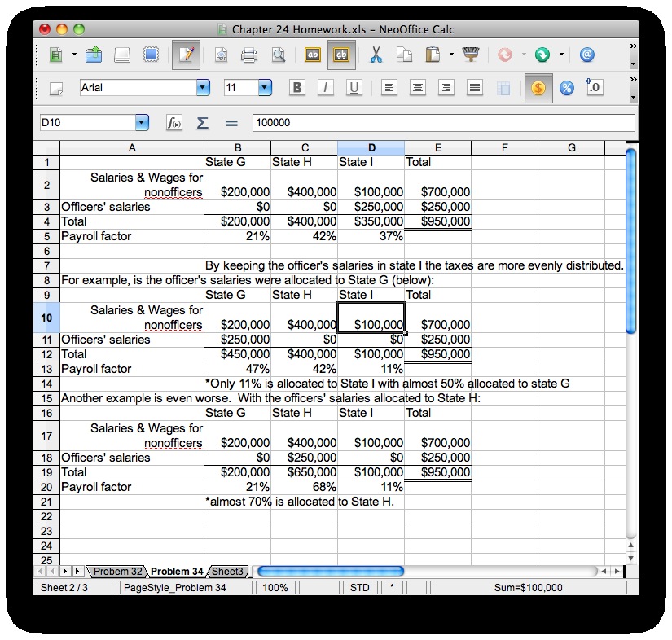This screenshot has height=640, width=672.
Task: Click Export Directly as PDF icon
Action: tap(221, 55)
